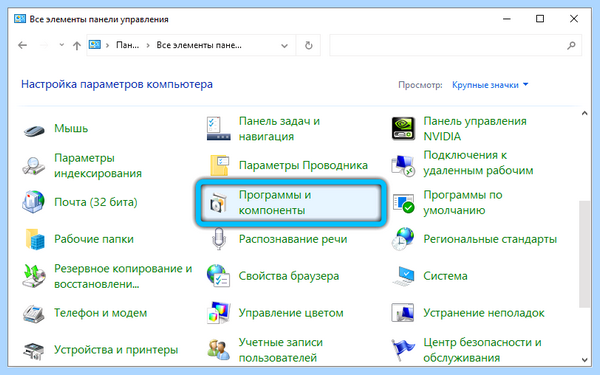600x375 pixels.
Task: Open the Подключения к удаленным рабочим icon
Action: tap(403, 166)
